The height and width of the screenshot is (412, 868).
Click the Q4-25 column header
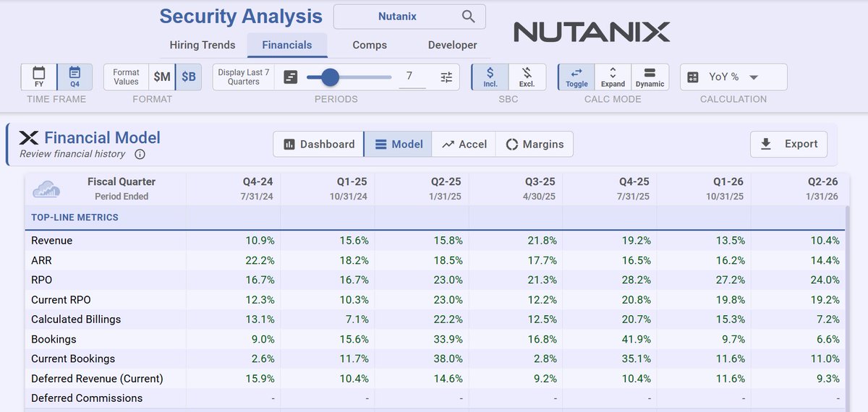610,188
